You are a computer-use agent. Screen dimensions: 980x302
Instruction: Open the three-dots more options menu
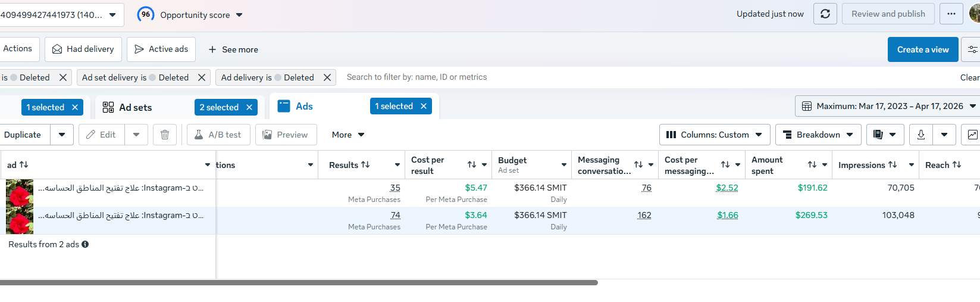pyautogui.click(x=951, y=14)
